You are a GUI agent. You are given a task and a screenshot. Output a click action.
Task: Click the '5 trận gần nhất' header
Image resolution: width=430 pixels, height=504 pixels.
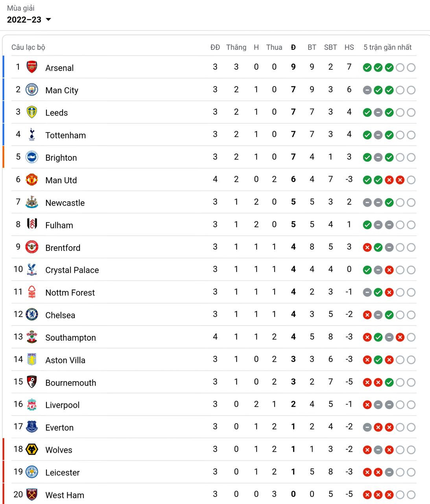tap(388, 47)
